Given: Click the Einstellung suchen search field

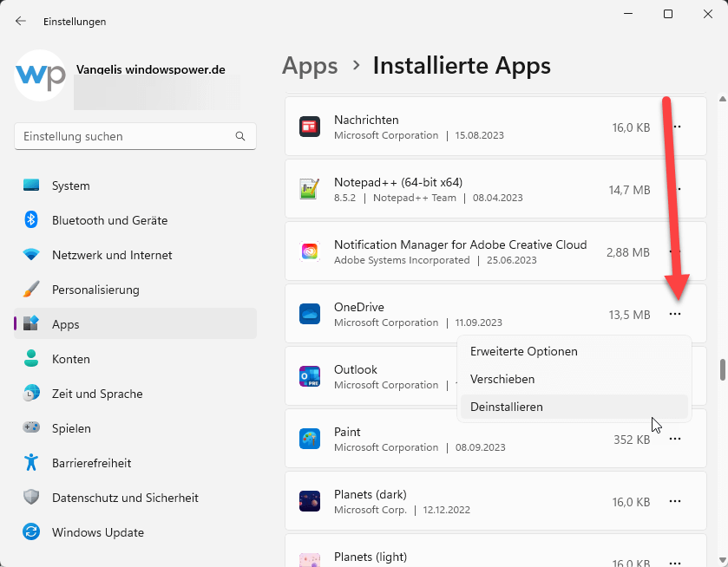Looking at the screenshot, I should [135, 136].
